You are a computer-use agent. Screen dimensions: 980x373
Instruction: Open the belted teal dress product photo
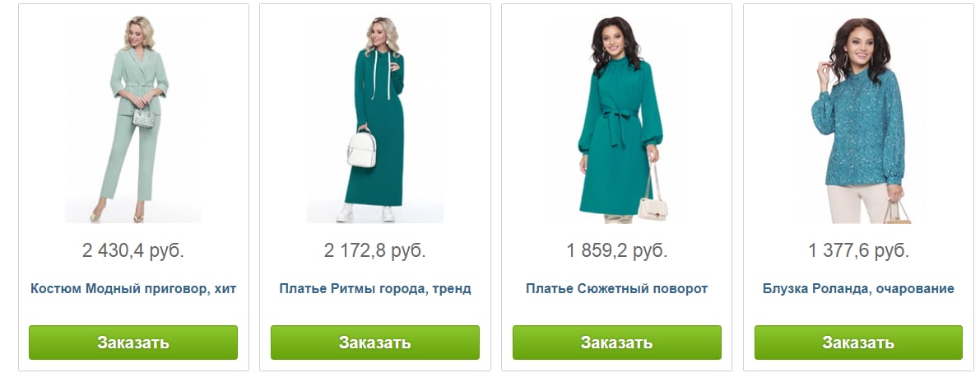tap(617, 119)
